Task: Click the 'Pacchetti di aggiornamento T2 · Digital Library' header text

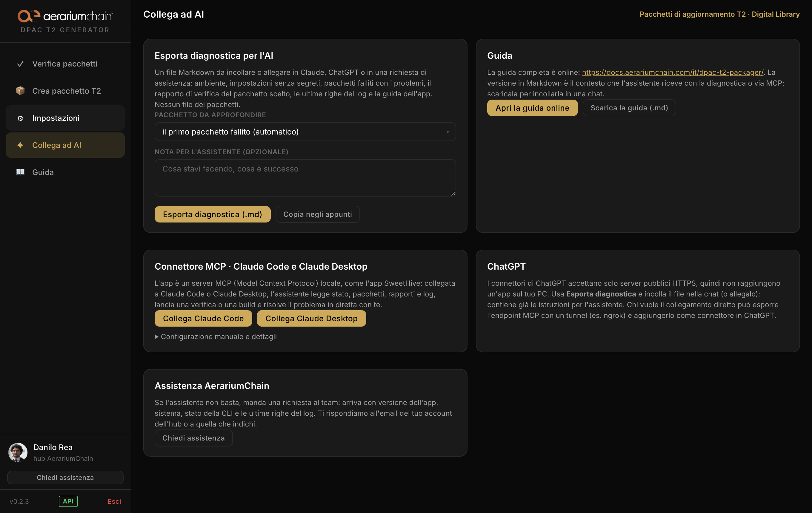Action: (719, 14)
